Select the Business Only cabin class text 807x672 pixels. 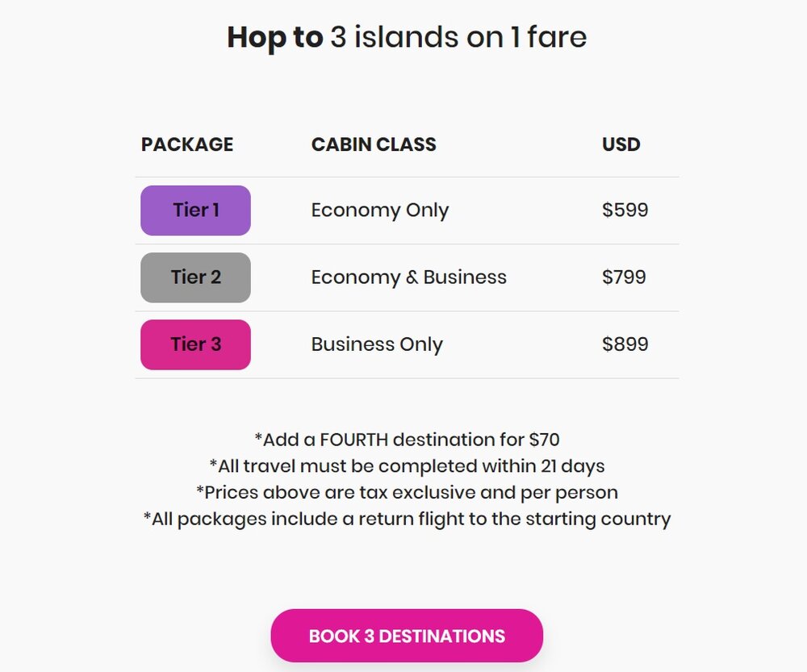pos(377,344)
